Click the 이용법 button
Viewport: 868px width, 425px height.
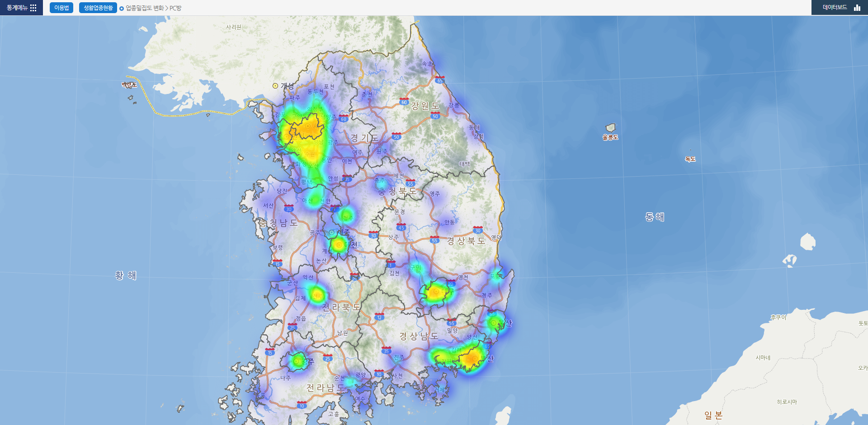61,7
